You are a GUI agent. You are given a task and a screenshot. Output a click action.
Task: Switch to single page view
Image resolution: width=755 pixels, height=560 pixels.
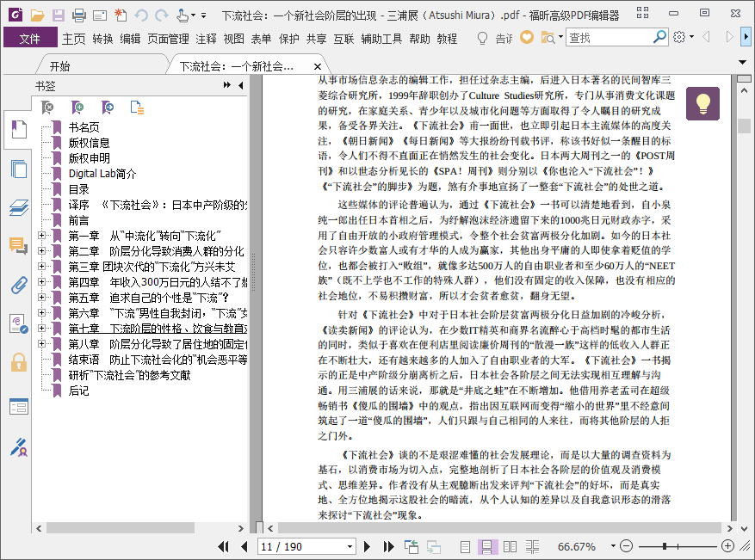[465, 546]
